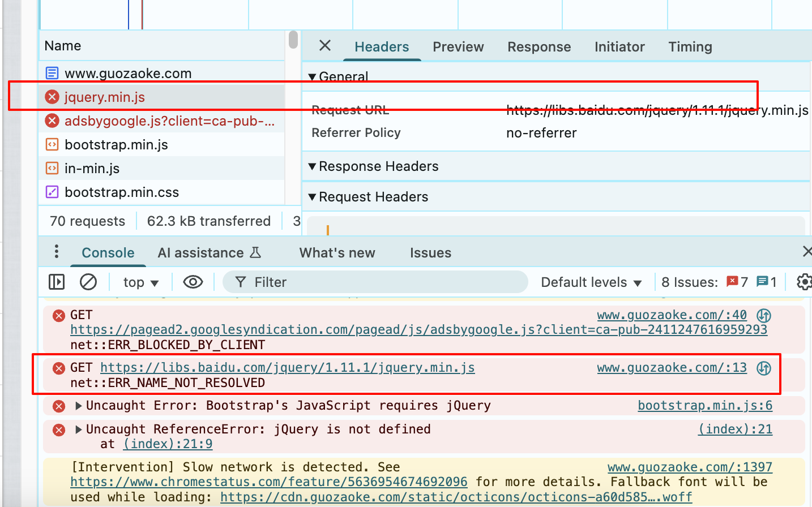Click the no-referrer policy value

tap(541, 133)
